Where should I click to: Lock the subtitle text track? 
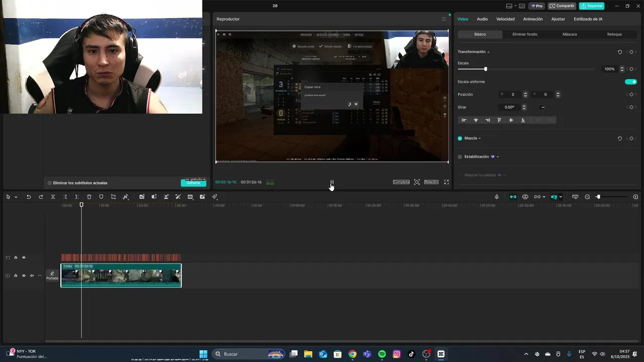16,257
